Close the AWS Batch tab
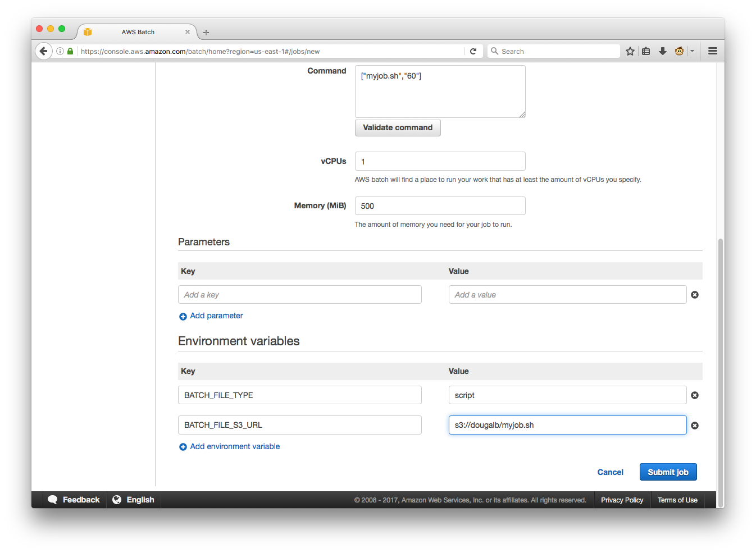Image resolution: width=756 pixels, height=553 pixels. (188, 32)
